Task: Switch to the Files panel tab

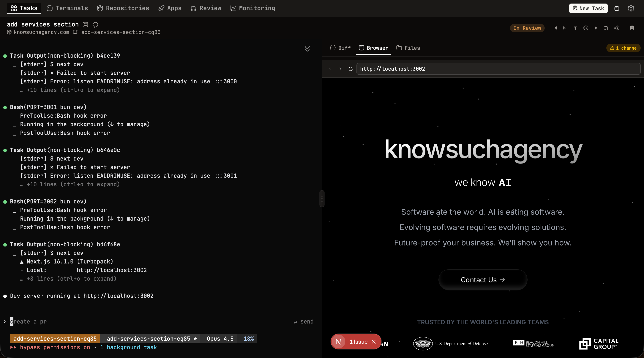Action: pos(408,48)
